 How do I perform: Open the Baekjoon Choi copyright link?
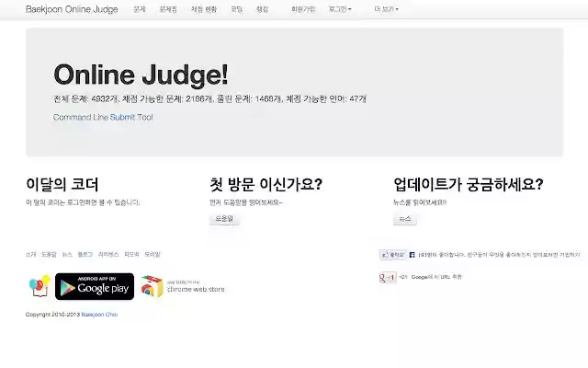click(99, 315)
